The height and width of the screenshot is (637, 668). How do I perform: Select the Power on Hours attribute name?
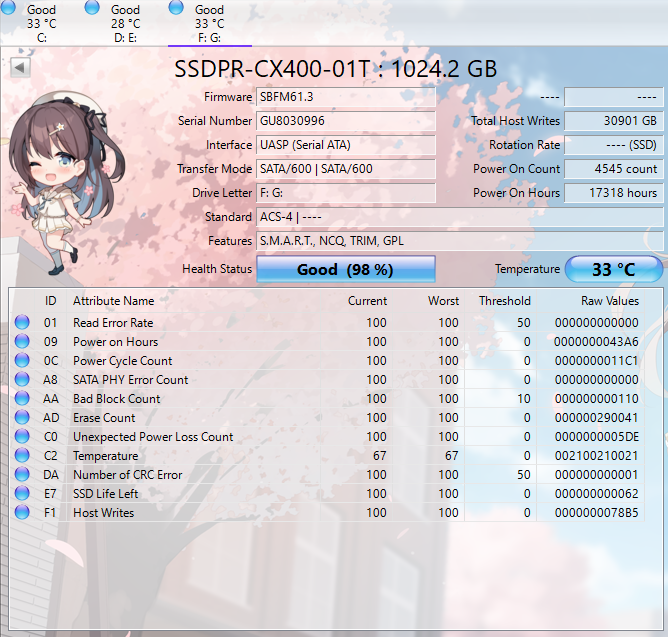coord(115,342)
